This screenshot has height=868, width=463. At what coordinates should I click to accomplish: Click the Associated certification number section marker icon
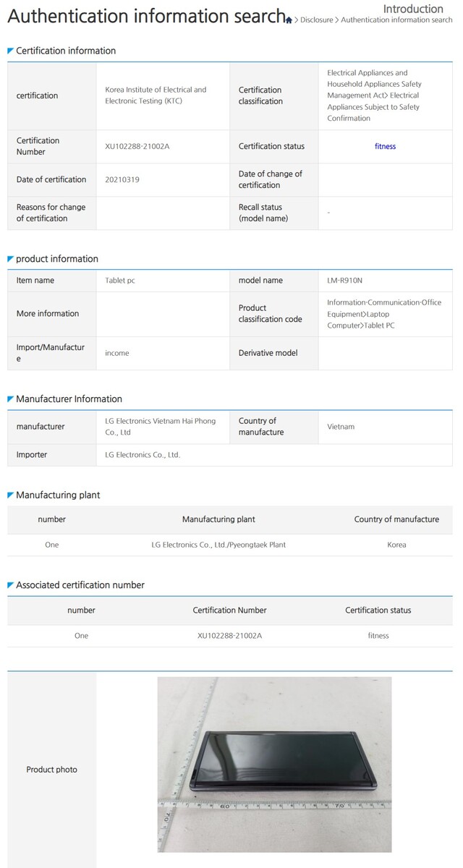[x=10, y=584]
